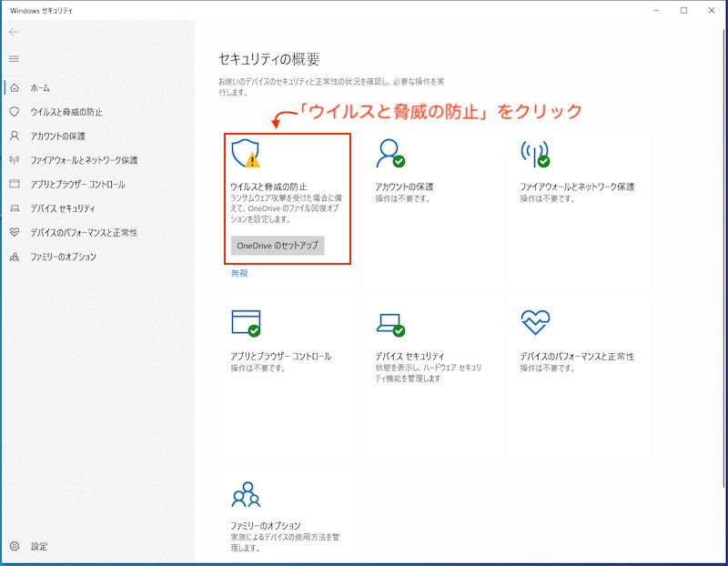Click the OneDrive のセットアップ button

pyautogui.click(x=278, y=246)
